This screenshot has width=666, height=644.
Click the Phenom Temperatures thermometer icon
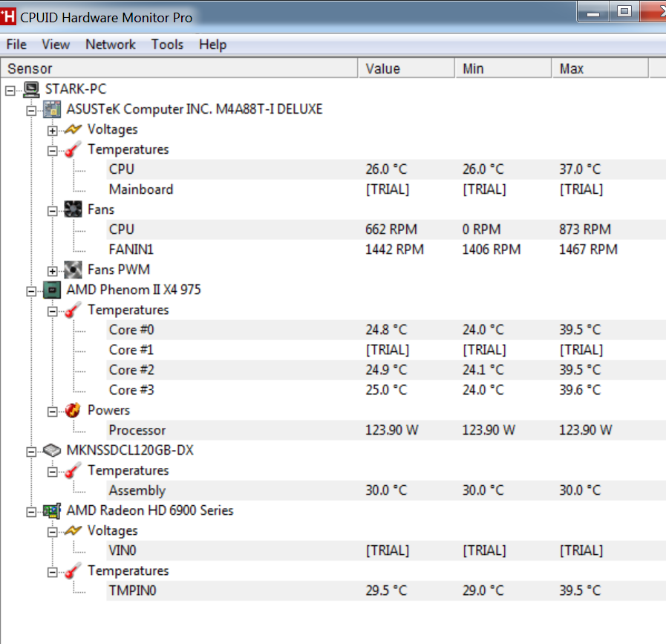(x=73, y=310)
